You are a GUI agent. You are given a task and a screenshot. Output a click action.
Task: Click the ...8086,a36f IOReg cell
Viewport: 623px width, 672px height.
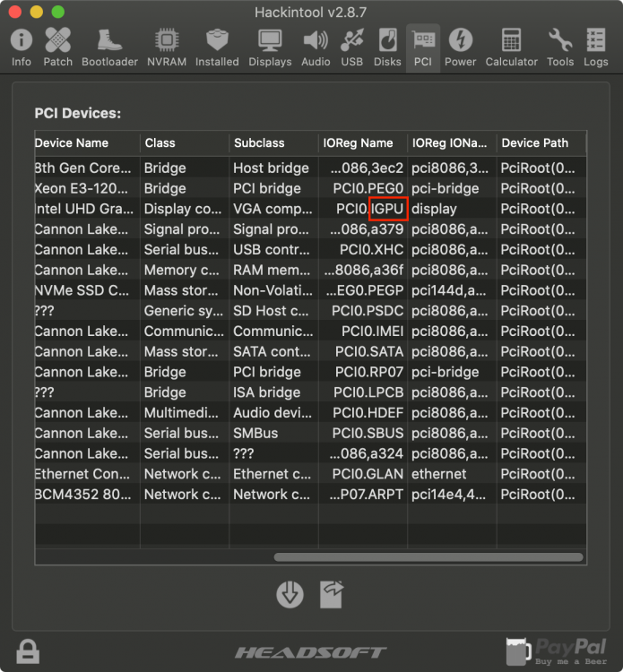point(364,270)
